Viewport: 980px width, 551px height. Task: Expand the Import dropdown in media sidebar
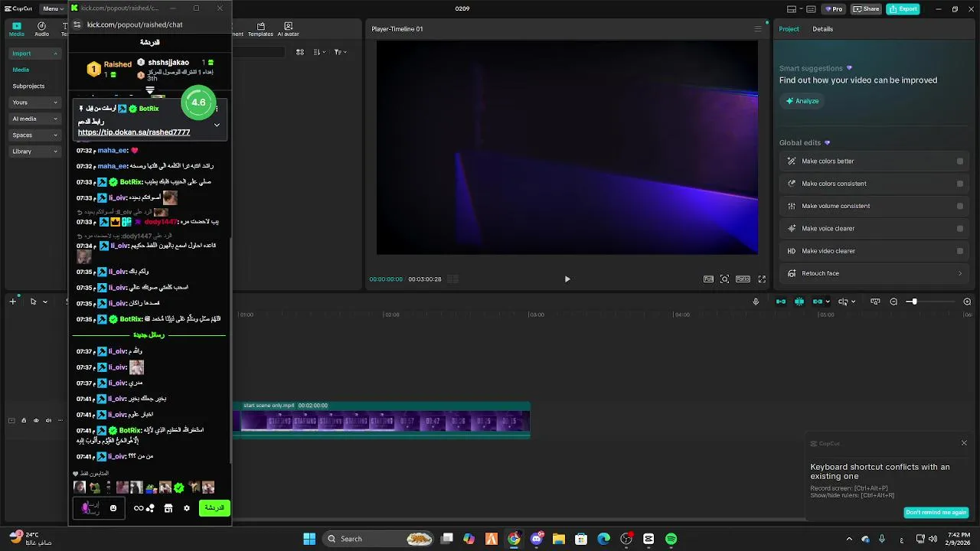tap(34, 54)
